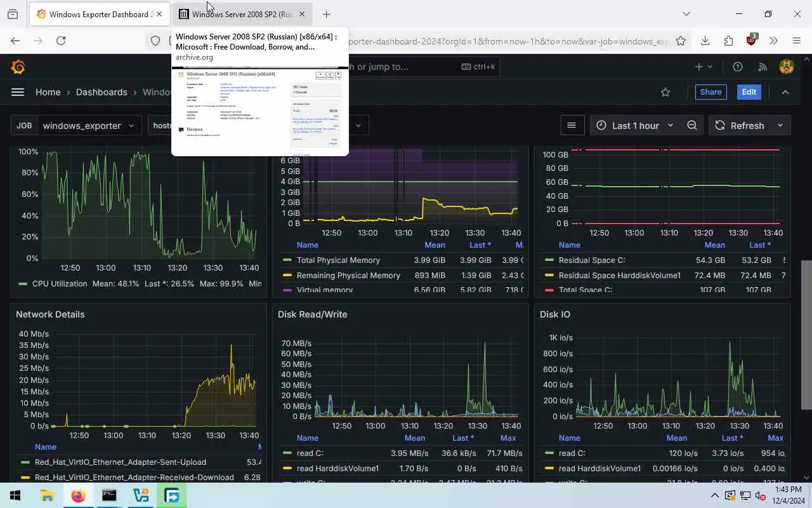Reload the current page
Viewport: 812px width, 508px height.
(61, 41)
